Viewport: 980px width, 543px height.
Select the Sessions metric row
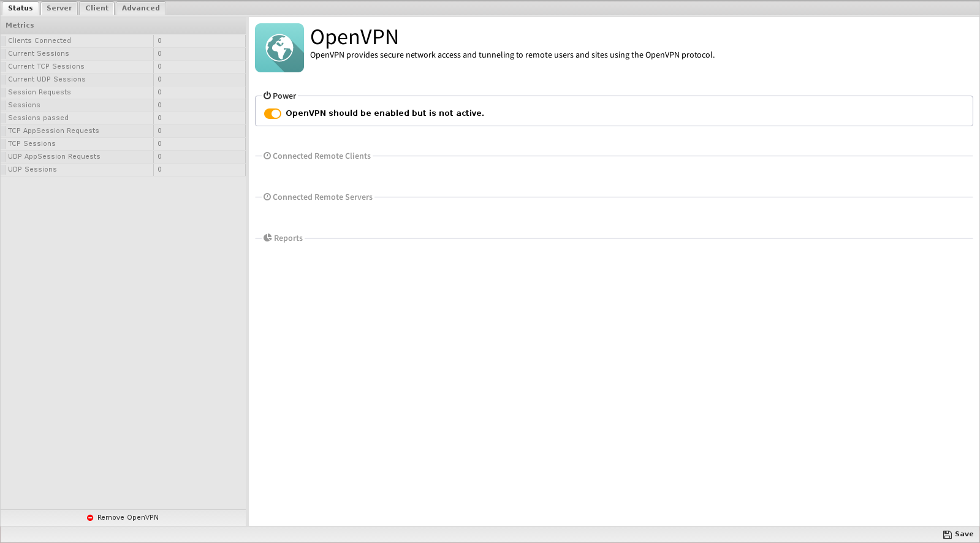coord(123,105)
